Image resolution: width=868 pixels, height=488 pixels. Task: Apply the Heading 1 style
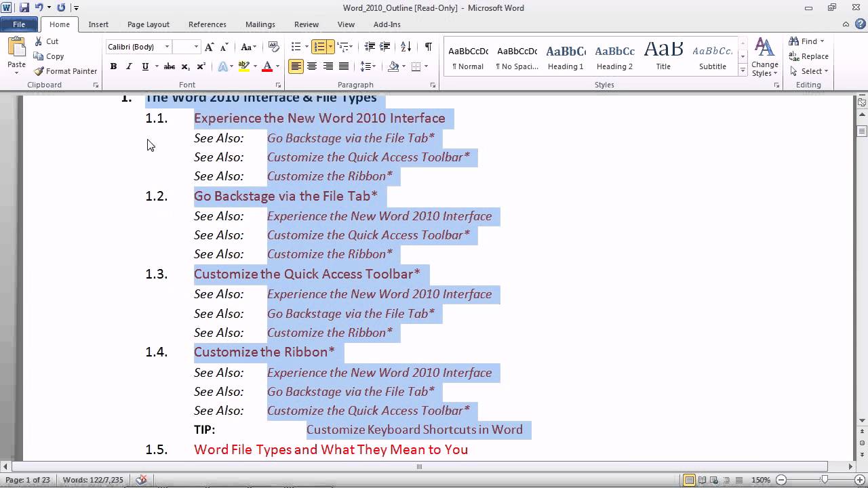[566, 57]
